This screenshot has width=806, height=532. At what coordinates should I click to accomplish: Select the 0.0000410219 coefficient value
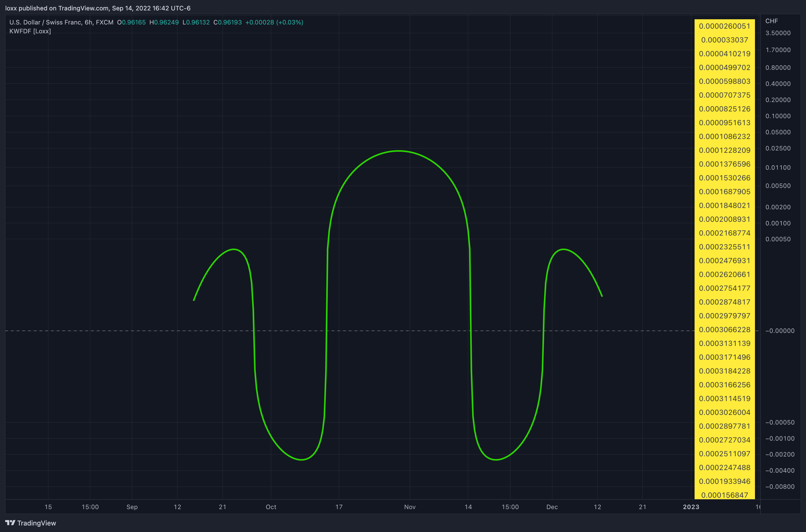725,54
